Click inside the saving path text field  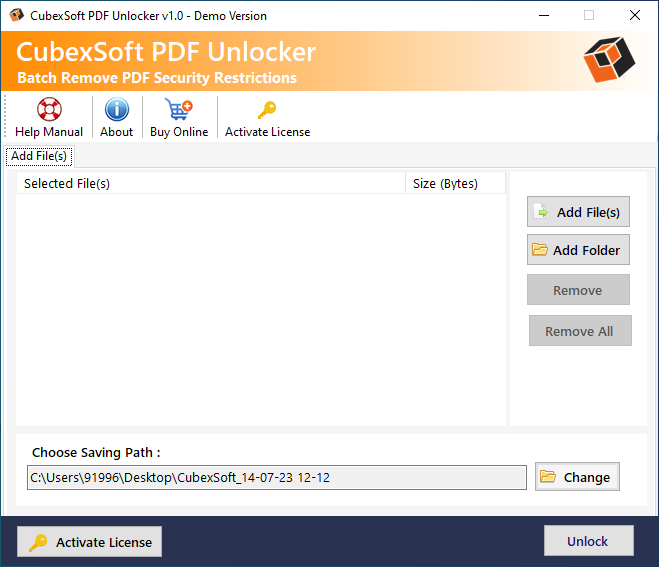(276, 478)
